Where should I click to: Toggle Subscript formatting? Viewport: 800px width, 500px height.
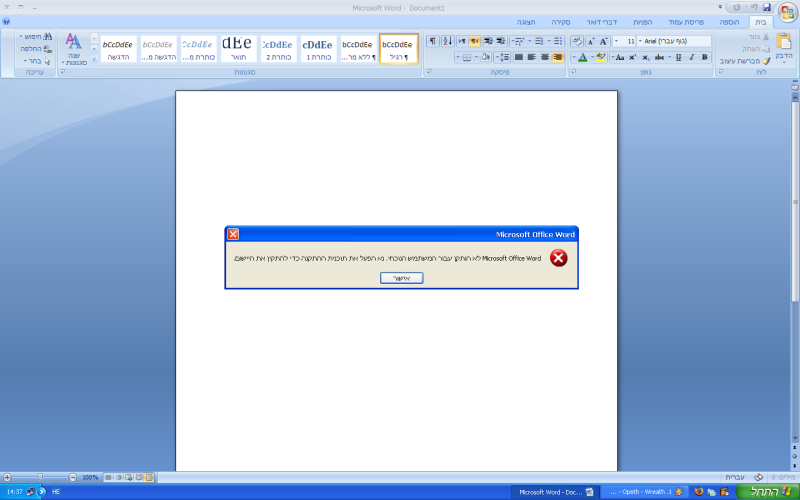tap(646, 57)
